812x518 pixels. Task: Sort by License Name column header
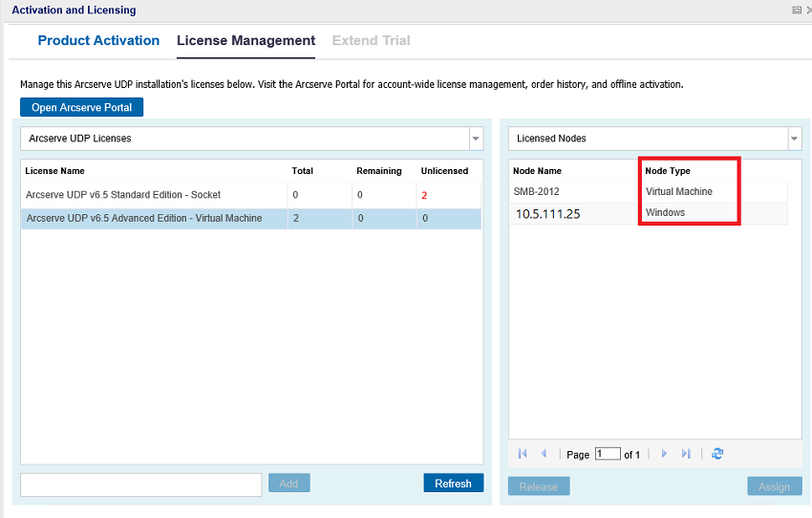(x=54, y=171)
